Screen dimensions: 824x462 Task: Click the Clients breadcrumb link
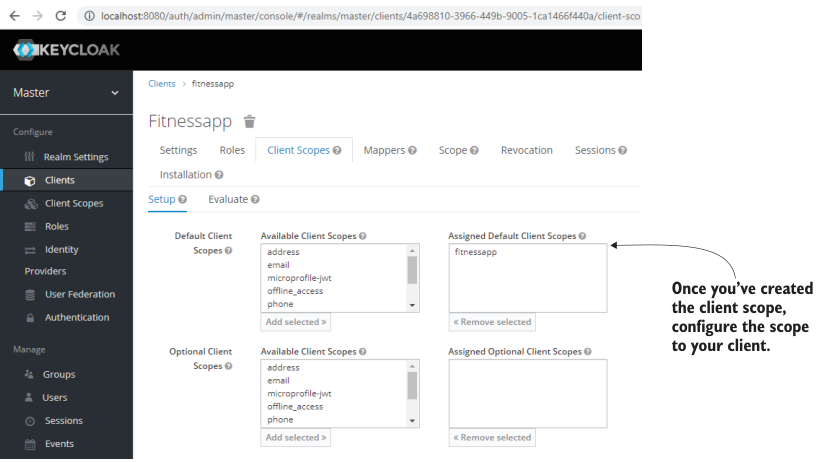[162, 84]
